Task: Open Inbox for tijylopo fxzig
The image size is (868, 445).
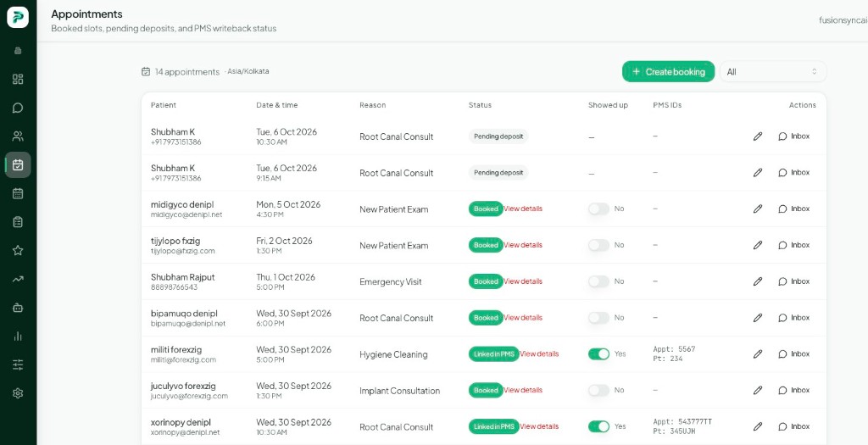Action: 793,245
